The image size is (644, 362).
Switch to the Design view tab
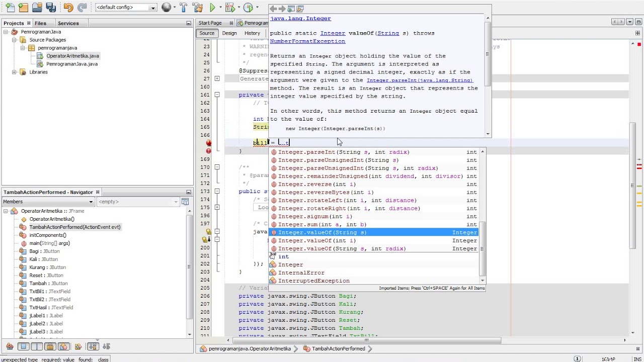pos(229,33)
